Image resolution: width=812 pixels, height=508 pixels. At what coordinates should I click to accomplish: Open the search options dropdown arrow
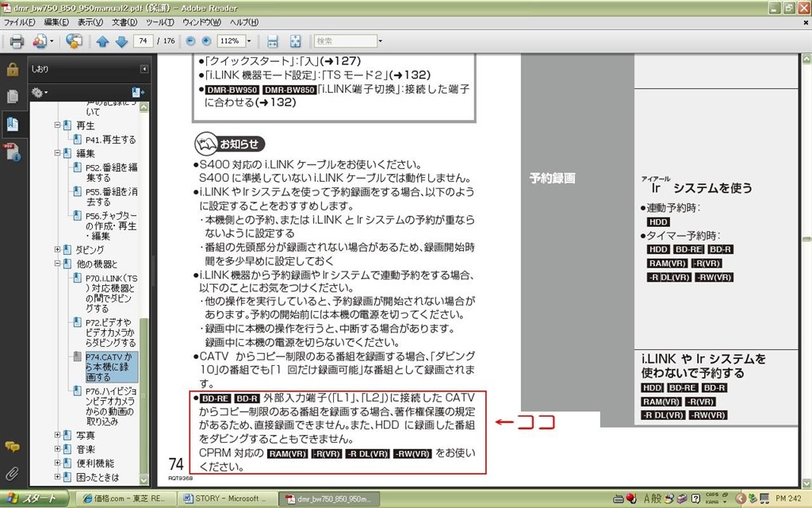381,41
